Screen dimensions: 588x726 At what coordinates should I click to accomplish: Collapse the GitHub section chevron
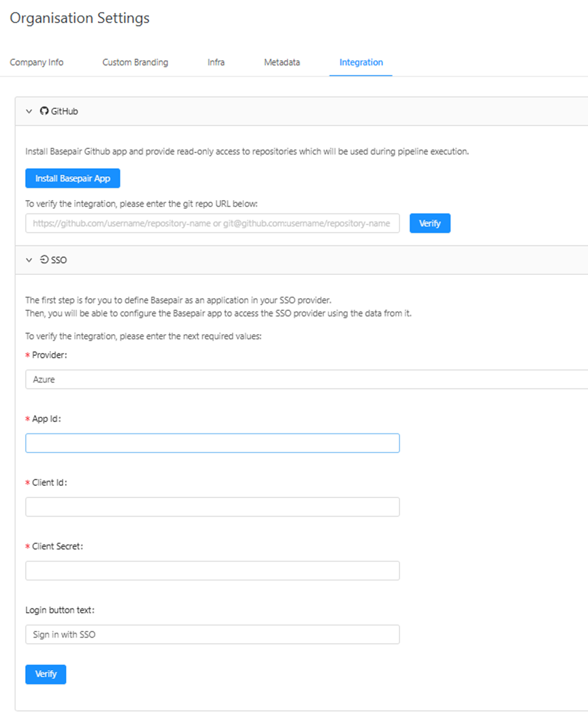pos(29,111)
